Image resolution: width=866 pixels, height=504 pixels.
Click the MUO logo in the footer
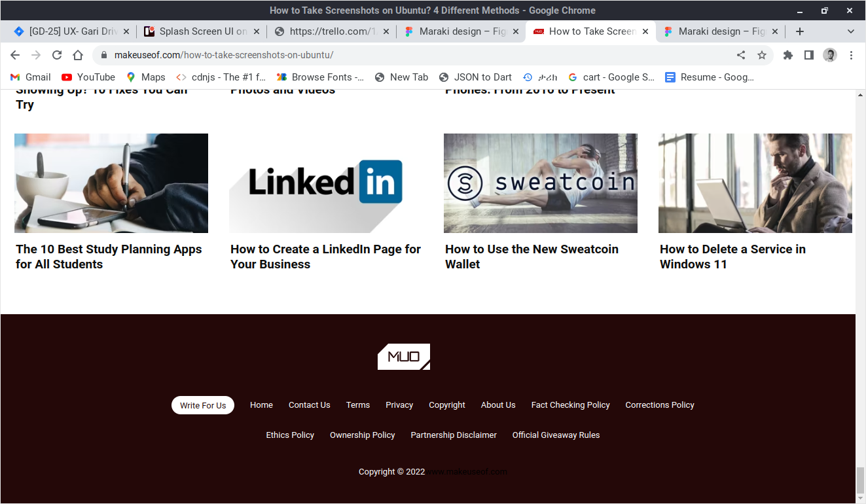(404, 357)
